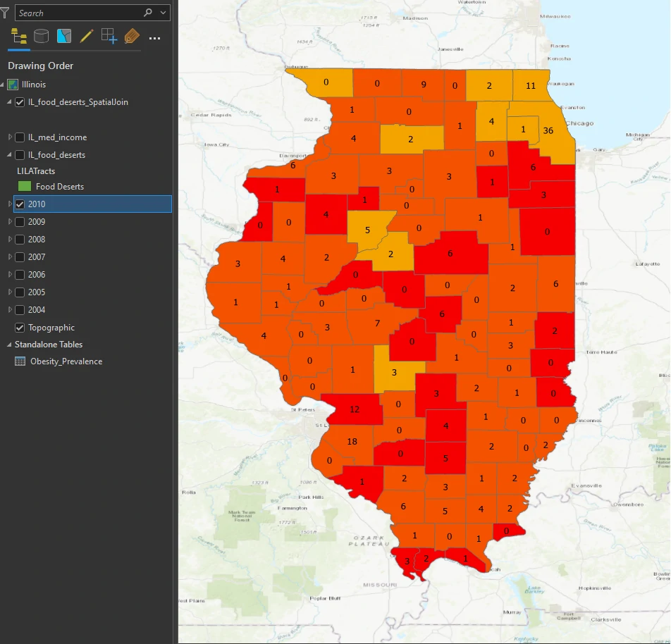Uncheck the IL_food_deserts_SpatialJoin layer

(x=20, y=102)
